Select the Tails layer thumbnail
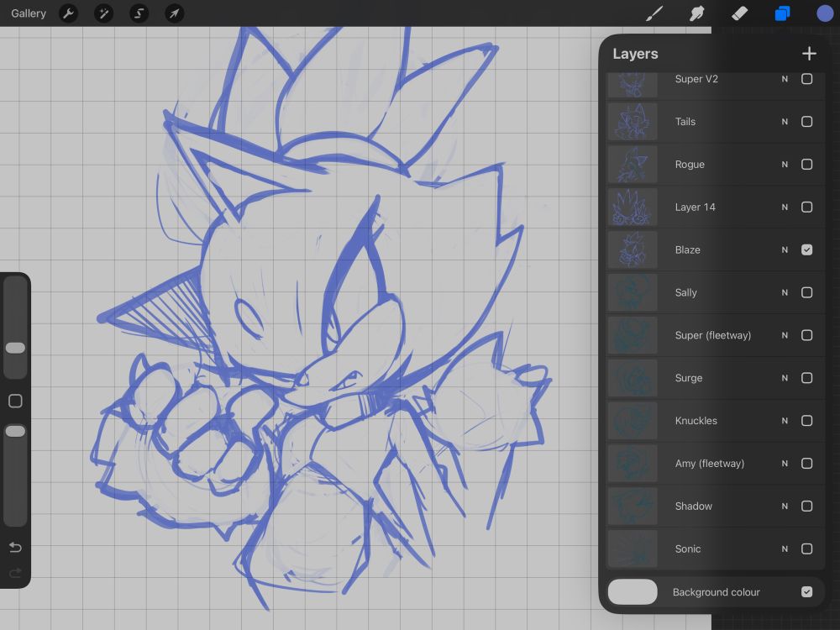 (x=633, y=122)
